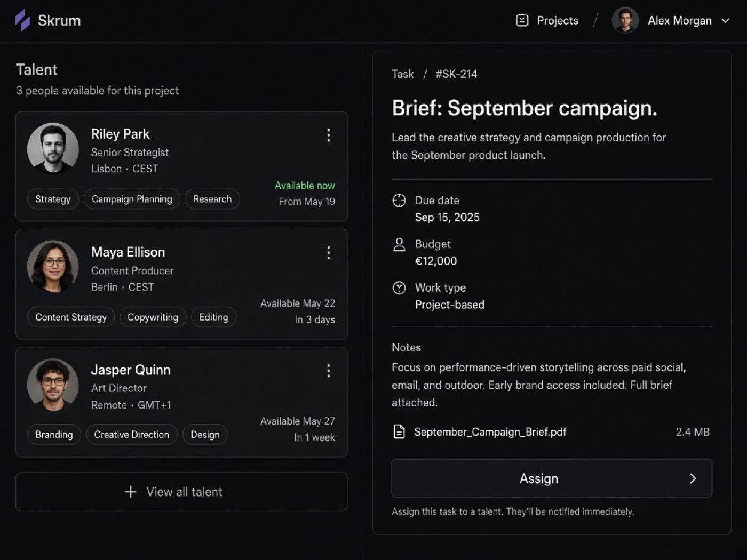Screen dimensions: 747x560
Task: Click the Skrum brand name
Action: coord(59,21)
